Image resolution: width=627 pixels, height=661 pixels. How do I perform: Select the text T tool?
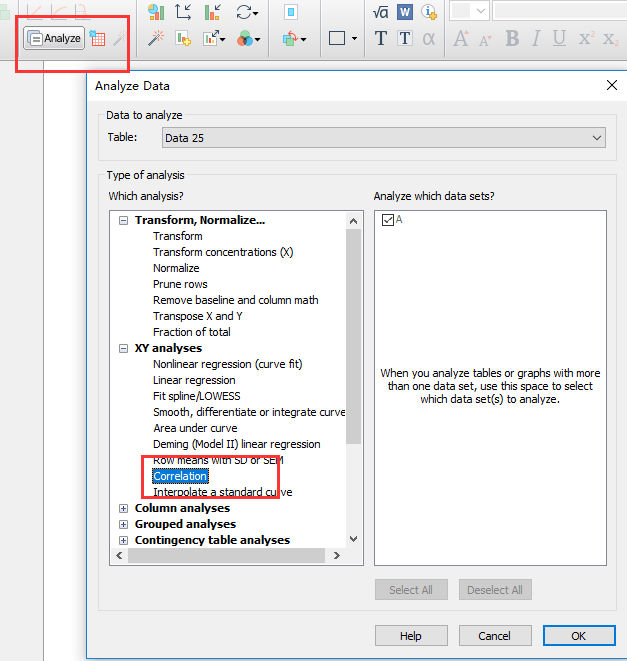coord(381,39)
